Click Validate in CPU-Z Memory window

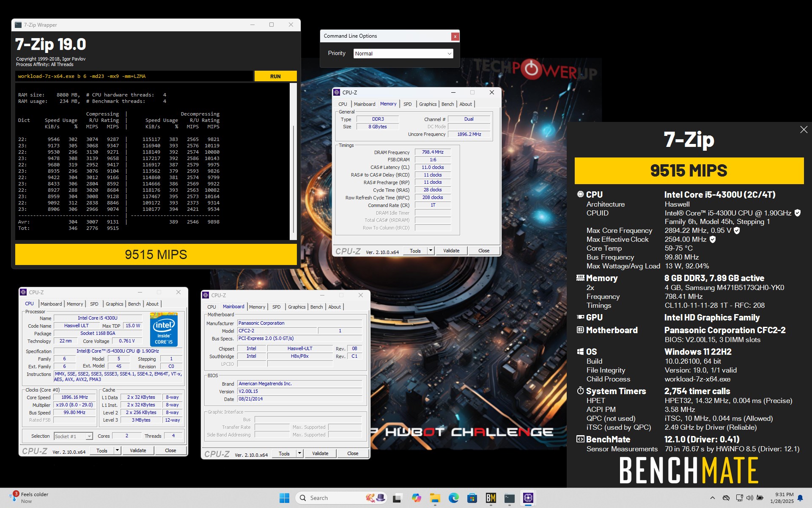(x=451, y=251)
